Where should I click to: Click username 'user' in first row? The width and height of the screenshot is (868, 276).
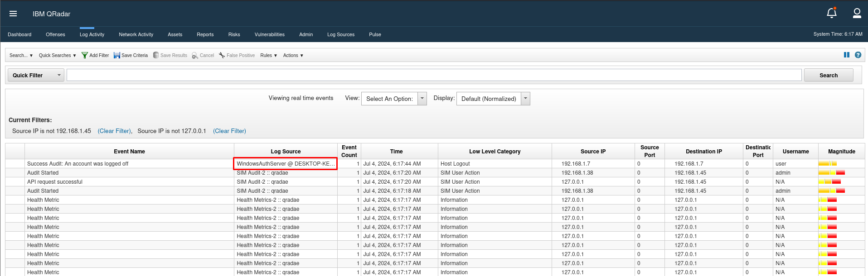[781, 164]
